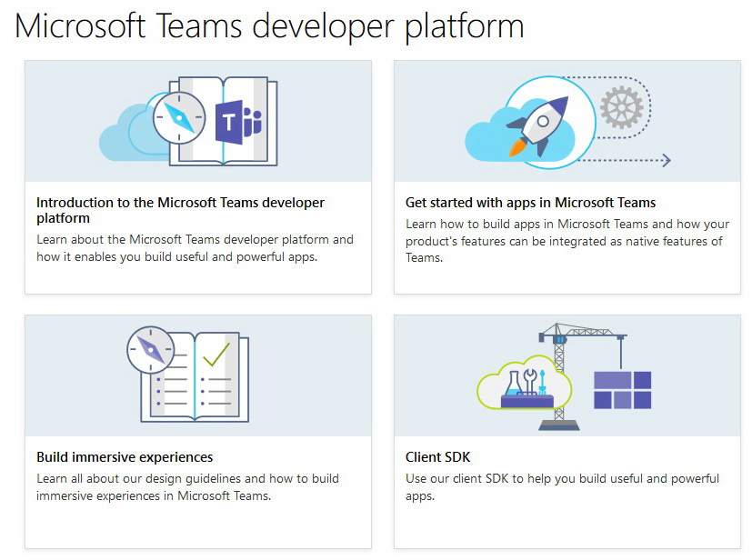Click the dotted arrow head beside the rocket cloud
The width and height of the screenshot is (752, 560).
point(666,161)
